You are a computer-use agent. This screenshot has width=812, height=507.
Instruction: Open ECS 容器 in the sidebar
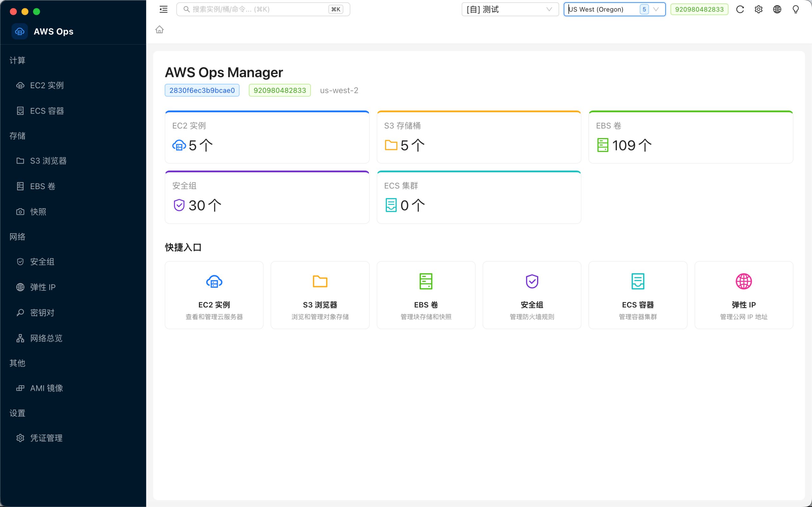point(73,111)
